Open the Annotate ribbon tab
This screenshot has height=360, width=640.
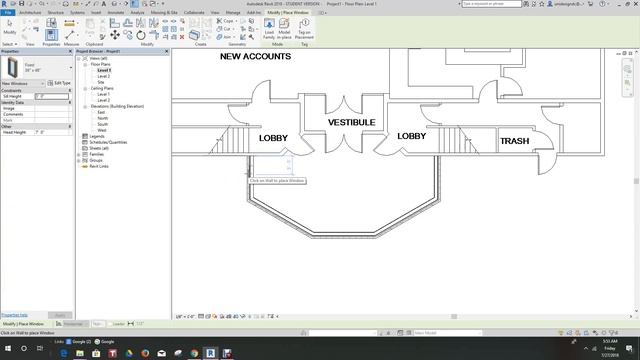(x=116, y=13)
